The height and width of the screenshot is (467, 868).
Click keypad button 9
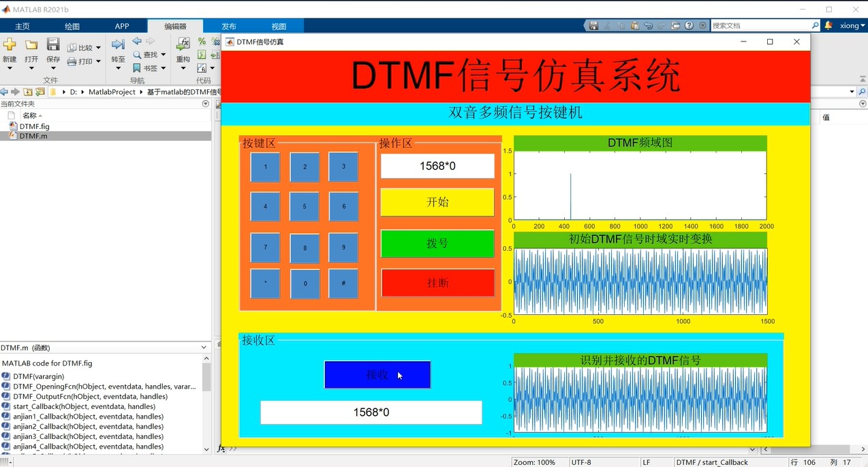pyautogui.click(x=343, y=247)
